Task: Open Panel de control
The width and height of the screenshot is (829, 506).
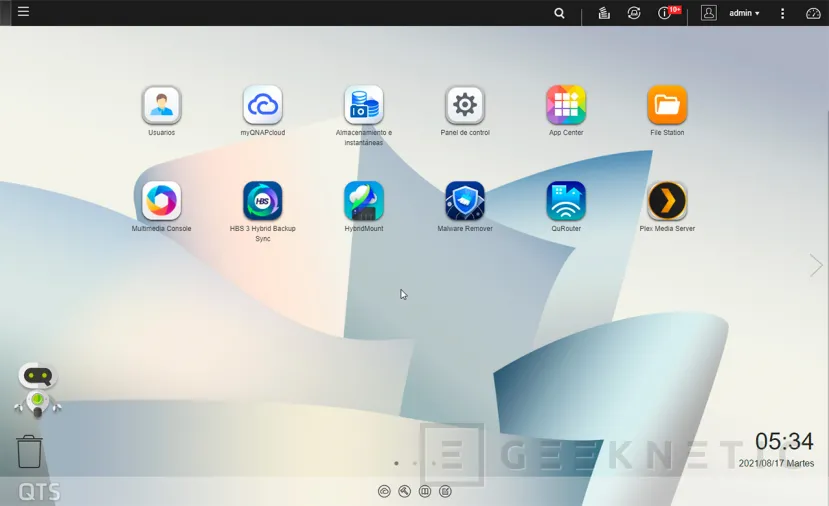Action: pos(465,105)
